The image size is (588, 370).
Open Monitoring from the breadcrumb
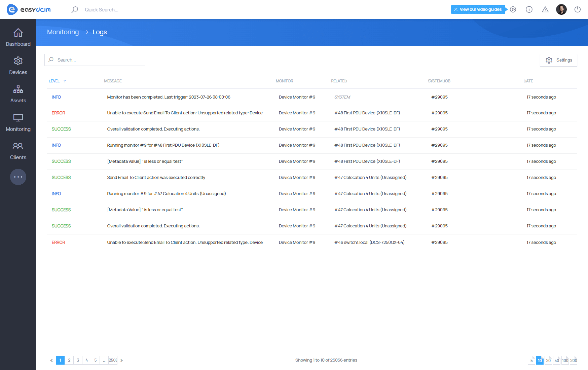click(x=63, y=32)
